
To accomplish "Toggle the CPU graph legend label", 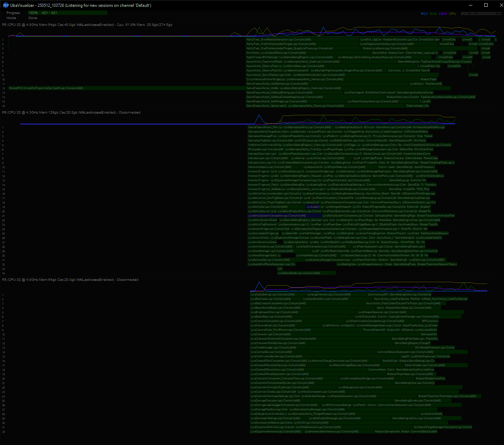I will [452, 14].
